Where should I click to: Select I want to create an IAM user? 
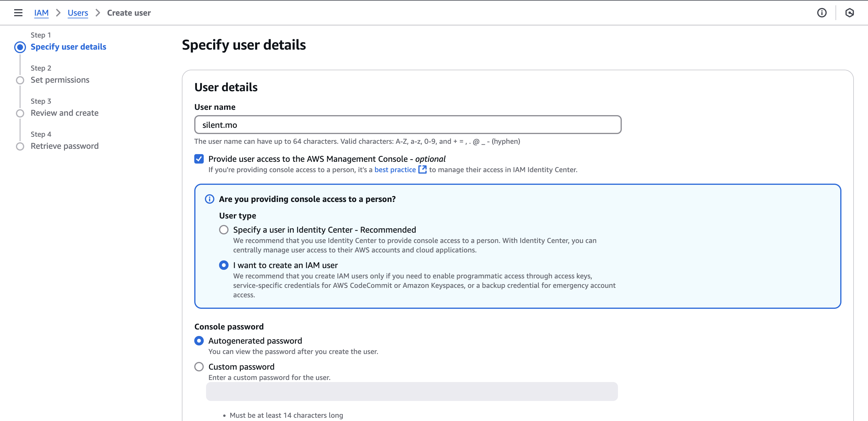coord(224,265)
